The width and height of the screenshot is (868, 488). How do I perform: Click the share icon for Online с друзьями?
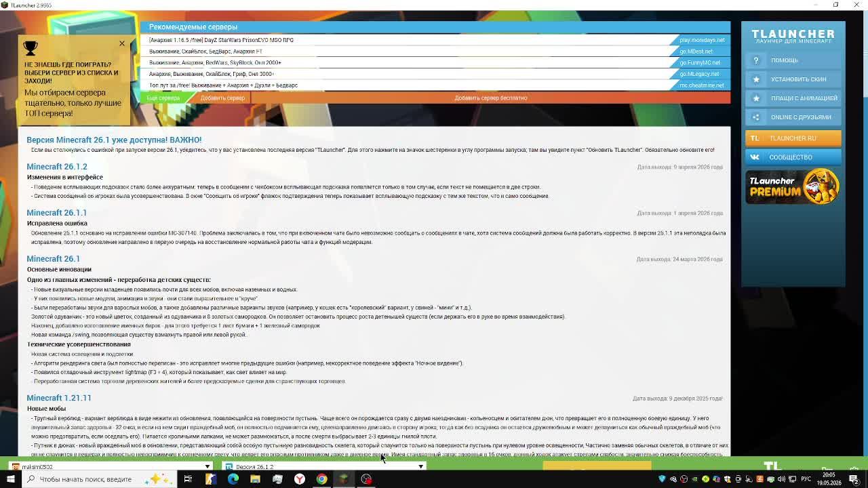click(756, 117)
